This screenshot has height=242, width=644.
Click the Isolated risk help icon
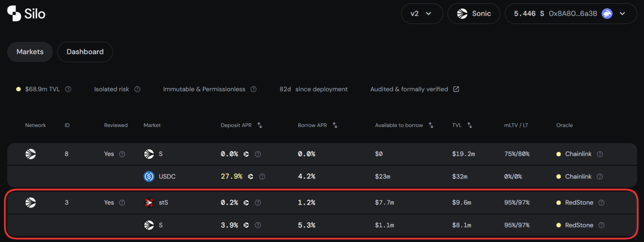pos(137,89)
